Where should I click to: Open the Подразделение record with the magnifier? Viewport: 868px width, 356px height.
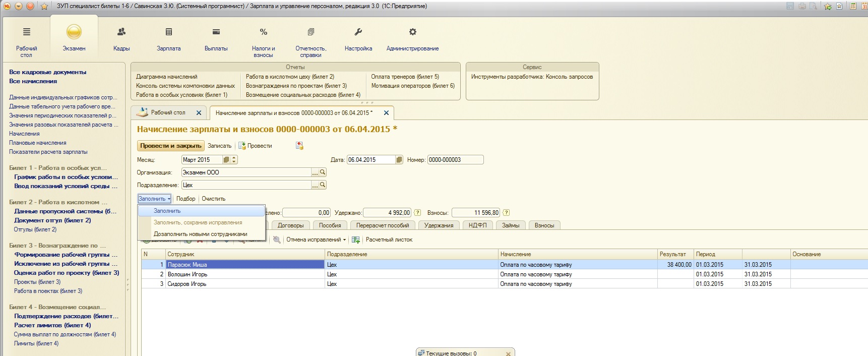click(323, 185)
